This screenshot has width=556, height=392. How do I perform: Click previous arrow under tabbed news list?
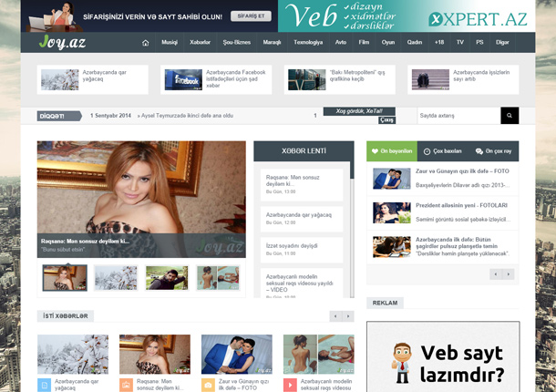[x=497, y=273]
